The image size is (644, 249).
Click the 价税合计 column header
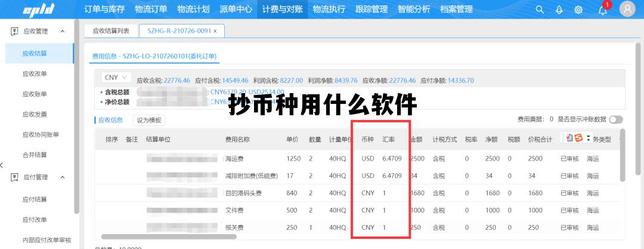(x=540, y=139)
